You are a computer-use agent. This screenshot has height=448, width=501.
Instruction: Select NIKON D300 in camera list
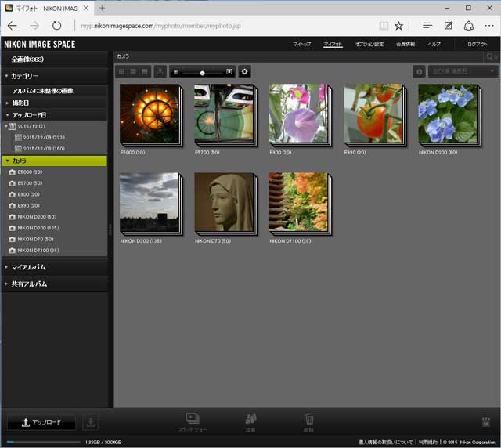39,228
